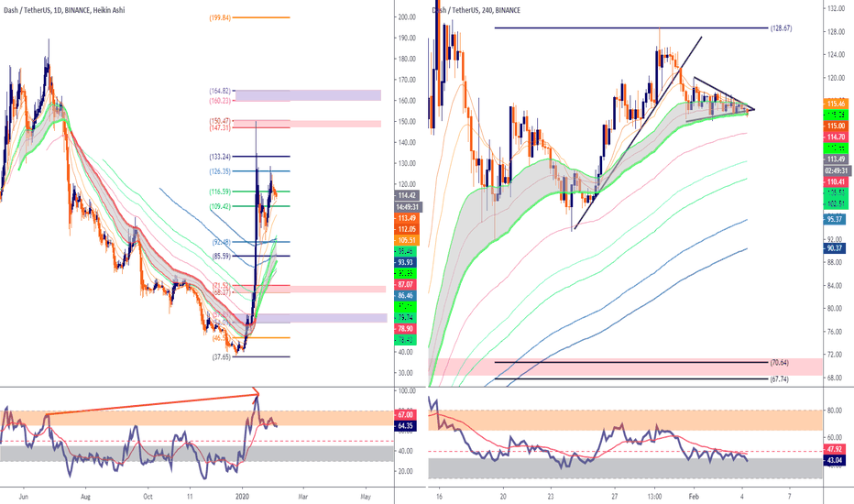This screenshot has height=504, width=854.
Task: Click the Jun date on time axis
Action: pos(23,497)
